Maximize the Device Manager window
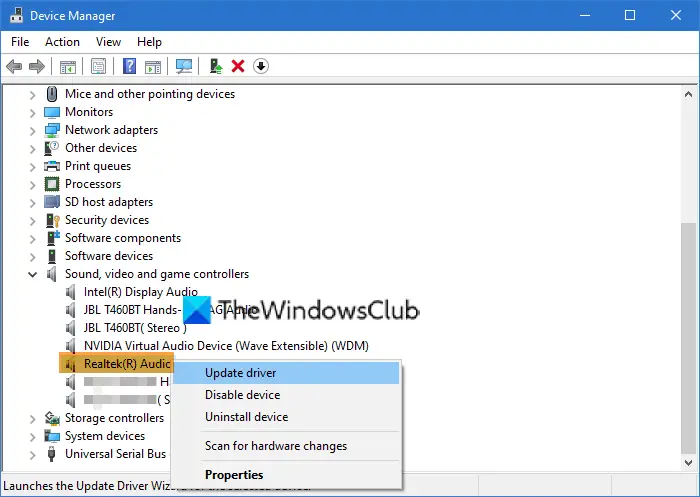The image size is (700, 497). (630, 15)
